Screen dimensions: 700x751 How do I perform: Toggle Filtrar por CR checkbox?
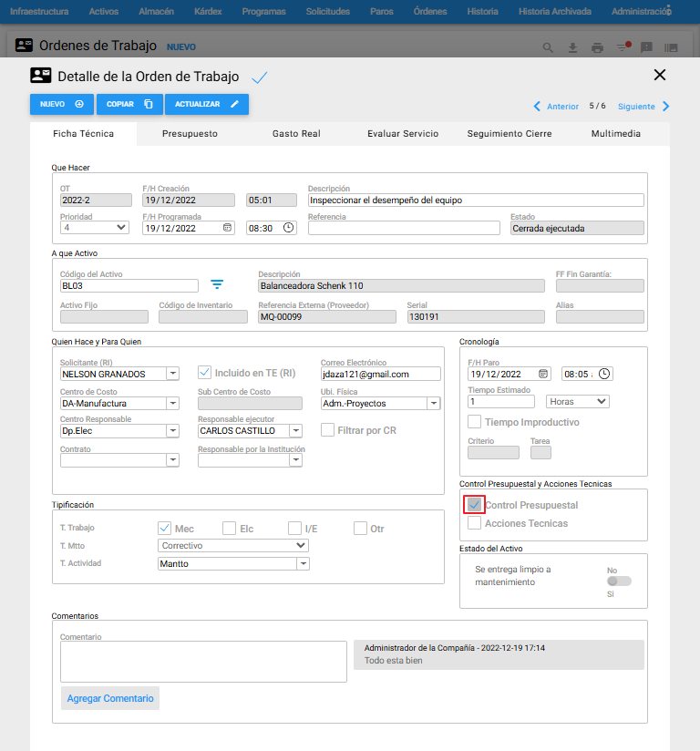tap(328, 429)
